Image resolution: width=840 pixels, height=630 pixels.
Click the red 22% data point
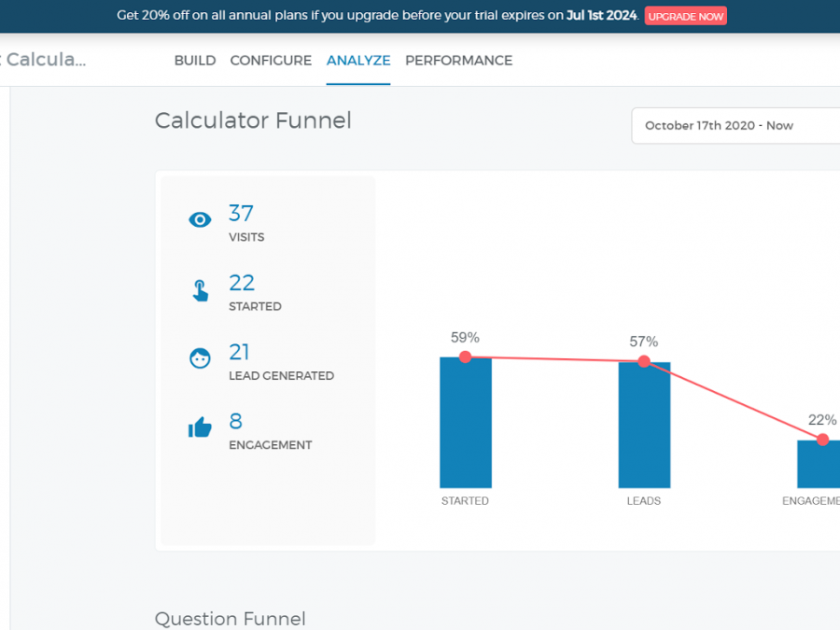click(822, 440)
